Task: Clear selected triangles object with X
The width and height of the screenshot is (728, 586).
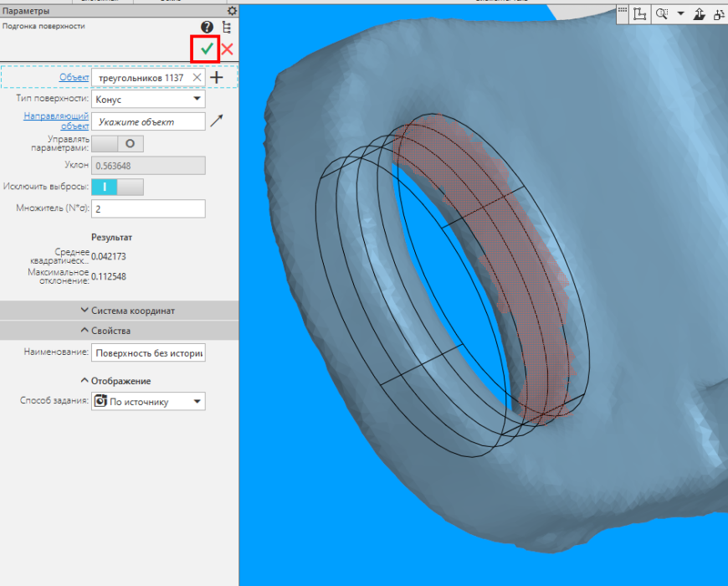Action: click(x=197, y=78)
